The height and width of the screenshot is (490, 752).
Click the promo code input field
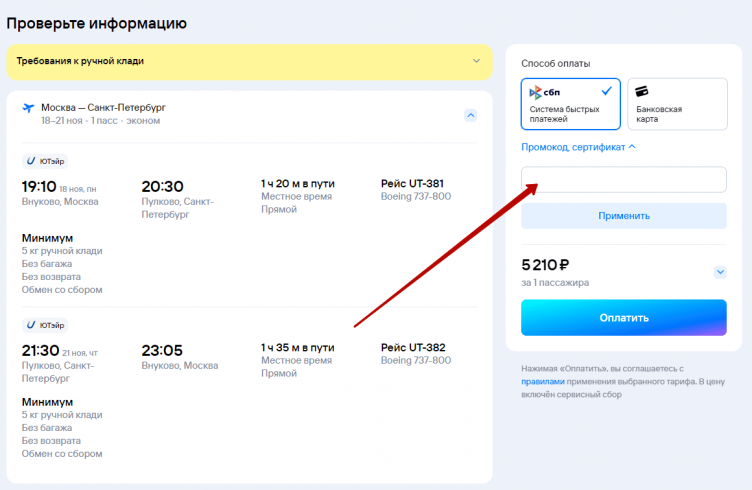tap(623, 180)
